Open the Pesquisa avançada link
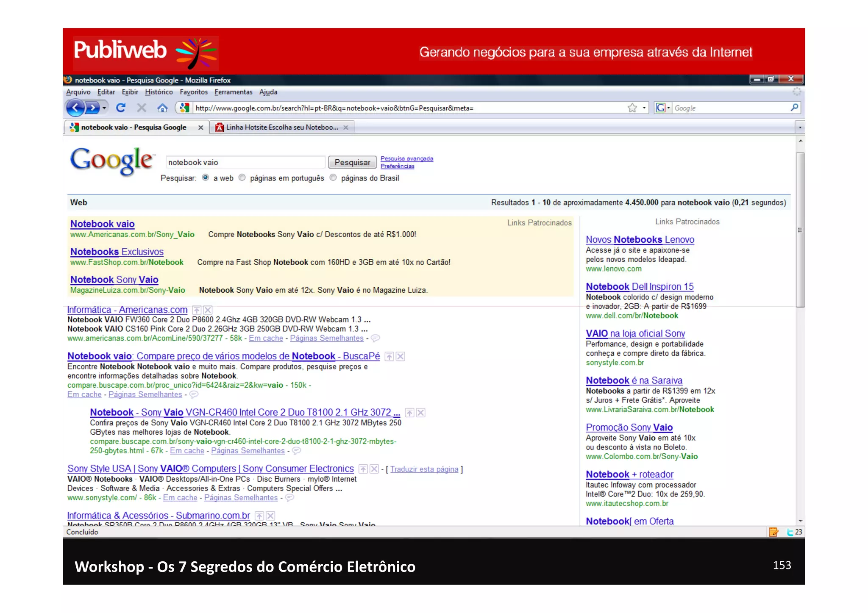Image resolution: width=868 pixels, height=613 pixels. coord(406,158)
